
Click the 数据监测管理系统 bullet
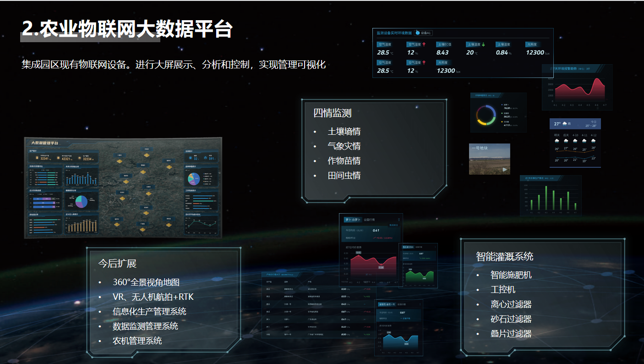click(x=145, y=326)
